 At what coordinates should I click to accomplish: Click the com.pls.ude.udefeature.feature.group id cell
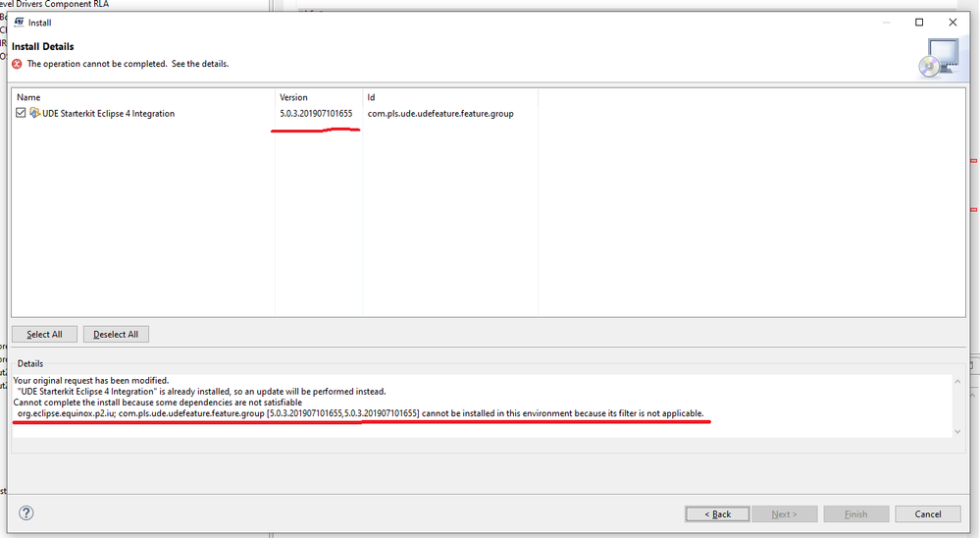point(440,113)
